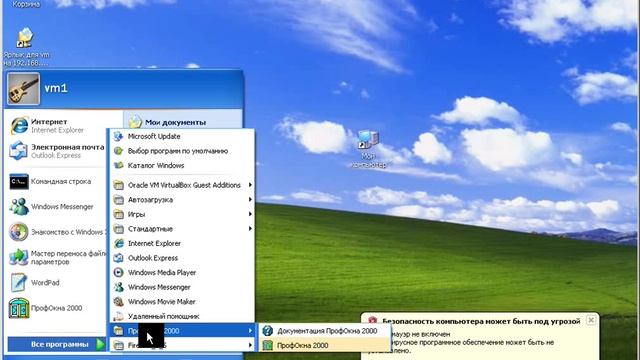Open Удаленный помощник

(182, 316)
